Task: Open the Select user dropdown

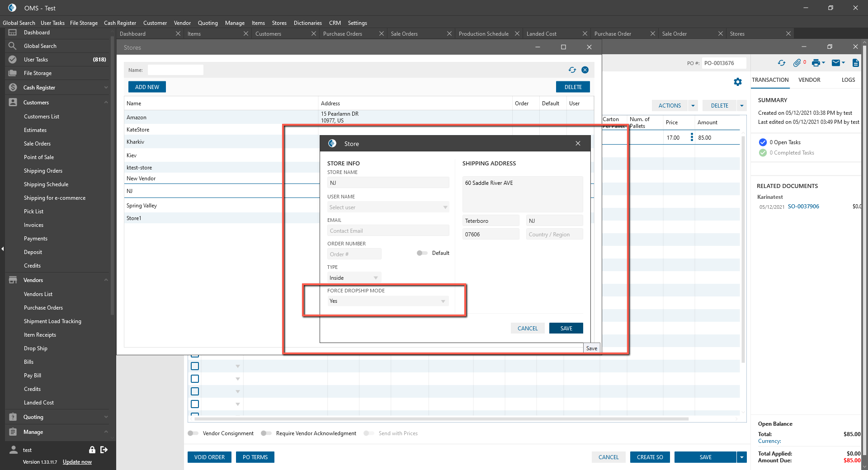Action: 388,207
